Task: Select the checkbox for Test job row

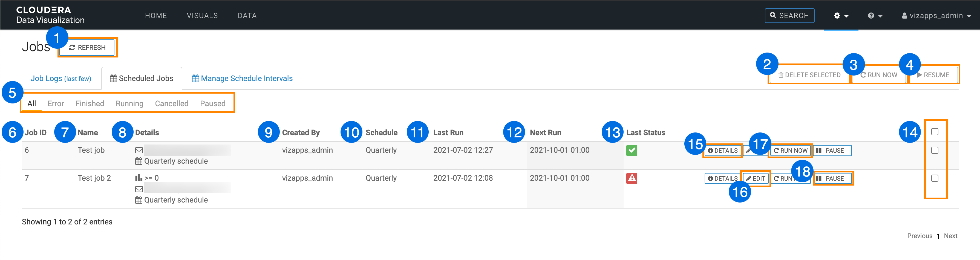Action: tap(934, 151)
